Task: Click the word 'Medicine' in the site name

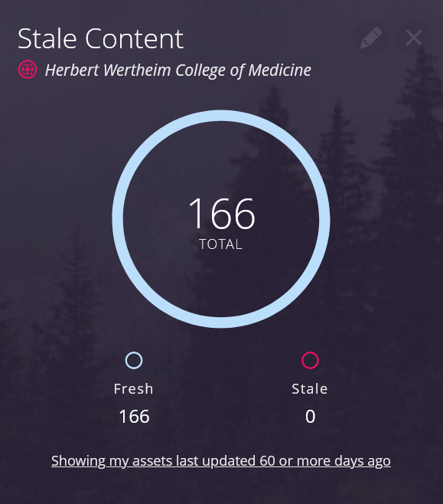Action: tap(279, 70)
